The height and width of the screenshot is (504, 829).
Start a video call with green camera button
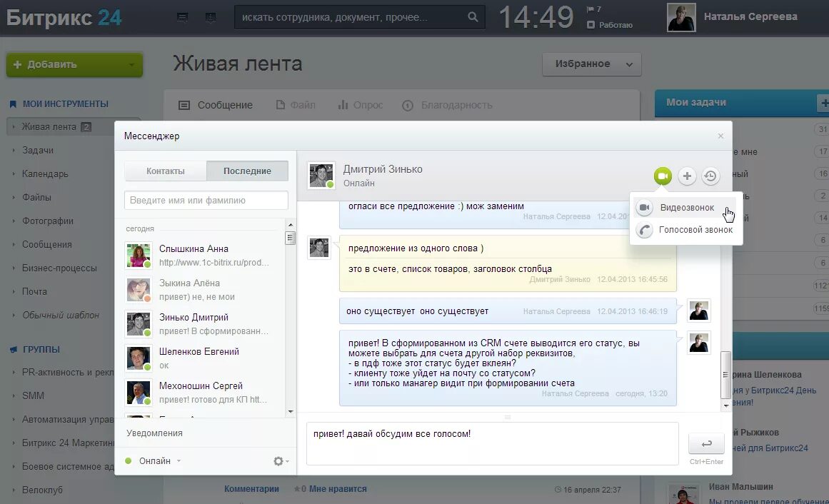[663, 176]
